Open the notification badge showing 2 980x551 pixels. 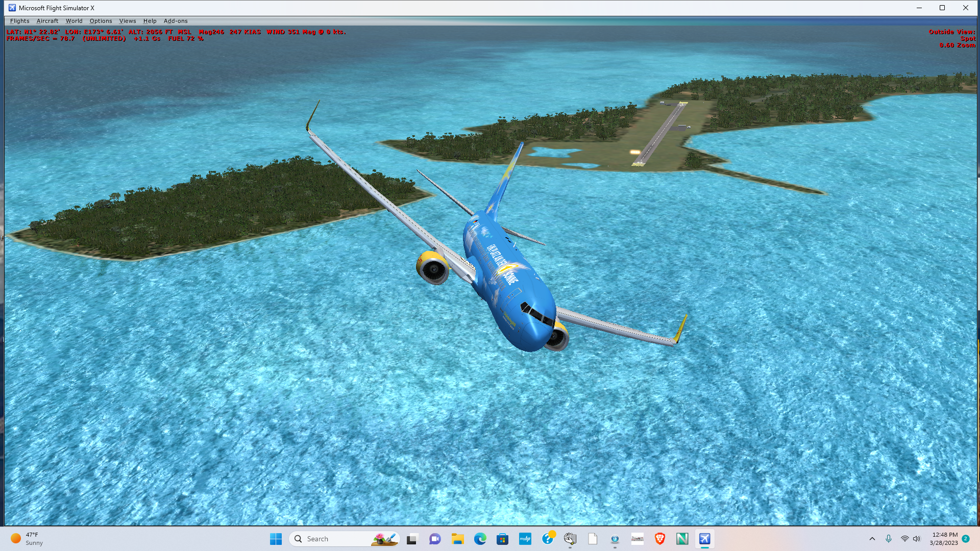pyautogui.click(x=966, y=539)
